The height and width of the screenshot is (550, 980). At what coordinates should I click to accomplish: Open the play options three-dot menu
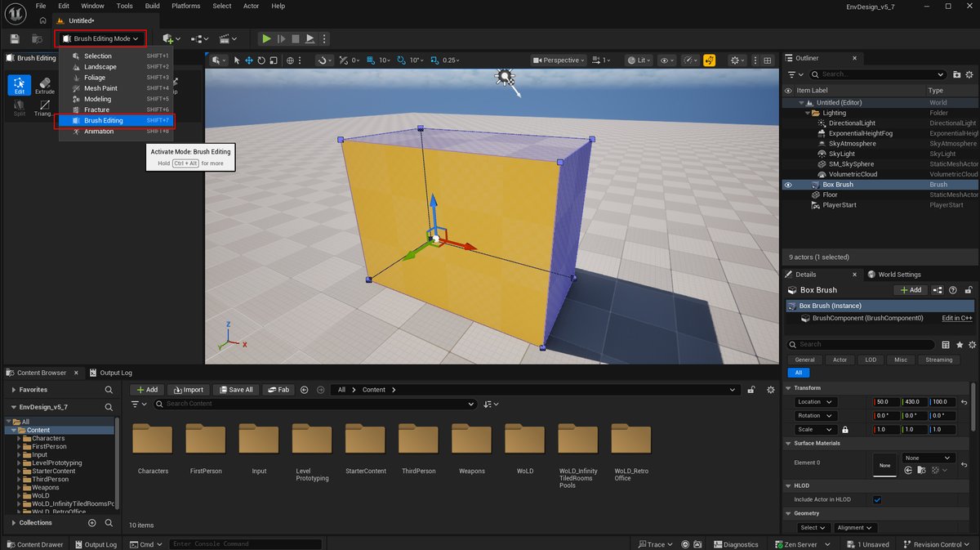324,38
